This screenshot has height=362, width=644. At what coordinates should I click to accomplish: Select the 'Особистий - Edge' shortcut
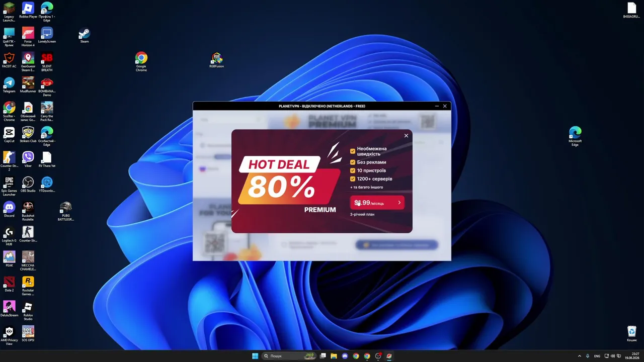47,136
